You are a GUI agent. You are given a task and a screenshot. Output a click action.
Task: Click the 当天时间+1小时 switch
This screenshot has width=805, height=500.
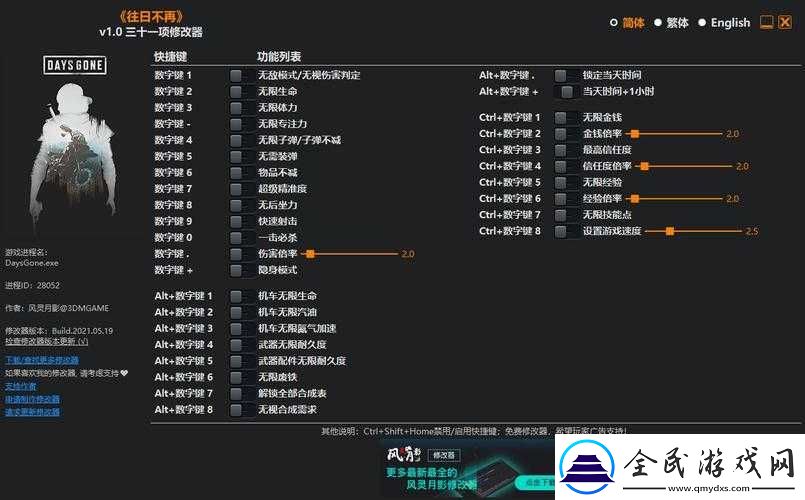tap(567, 92)
